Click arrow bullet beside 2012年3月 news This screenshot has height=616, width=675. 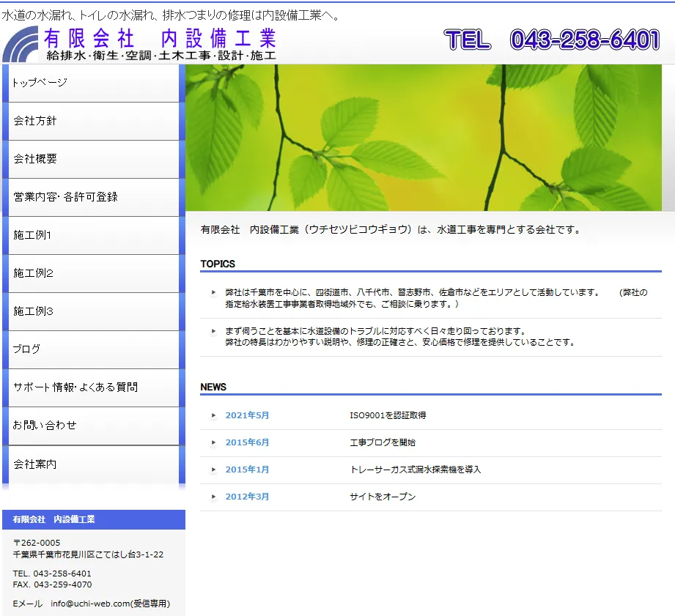[213, 497]
